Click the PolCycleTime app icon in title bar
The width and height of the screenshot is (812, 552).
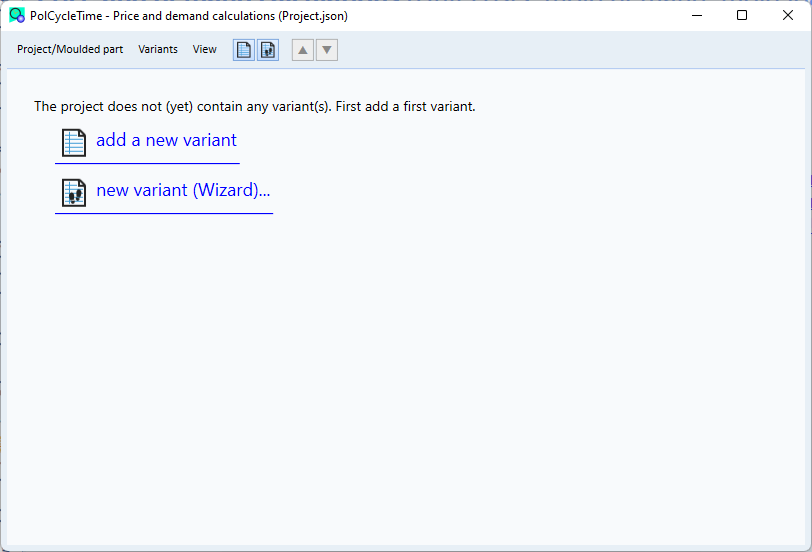pyautogui.click(x=17, y=16)
